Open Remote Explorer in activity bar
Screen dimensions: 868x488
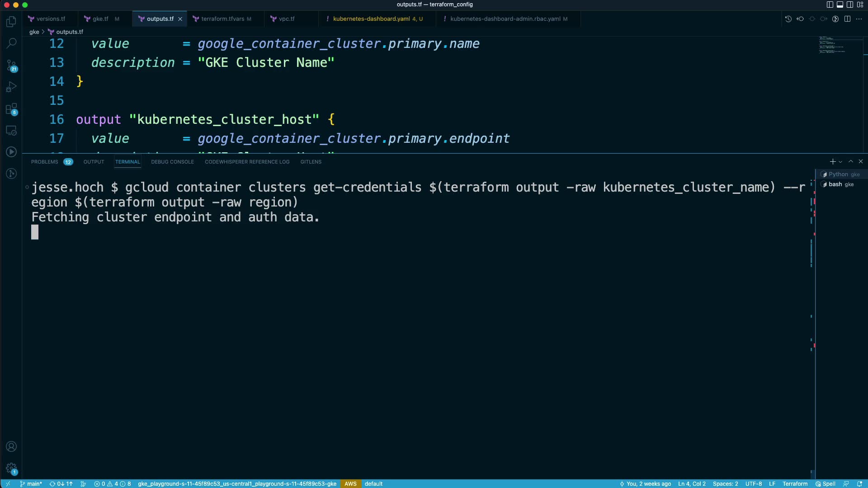[11, 131]
